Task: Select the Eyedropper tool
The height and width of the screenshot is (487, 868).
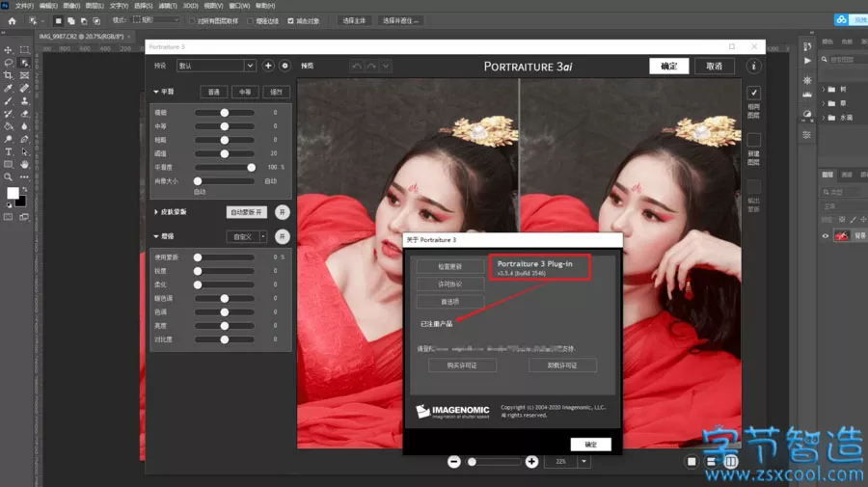Action: click(x=9, y=88)
